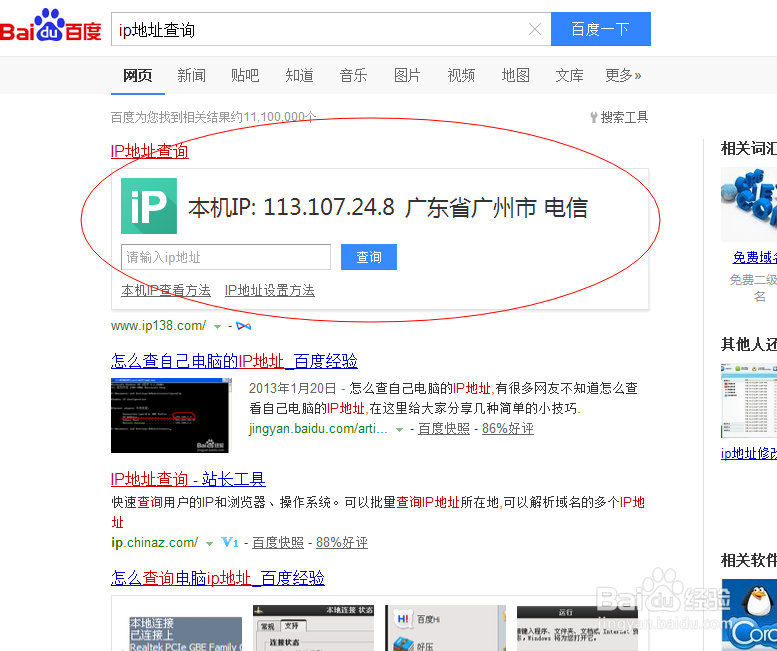Go to the 地图 tab
Viewport: 777px width, 651px height.
pos(515,75)
